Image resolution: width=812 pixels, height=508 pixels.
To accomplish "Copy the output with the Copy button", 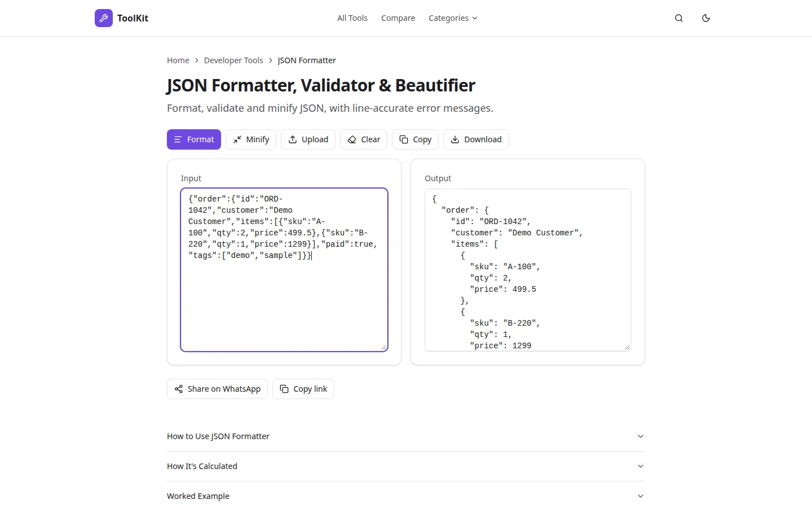I will click(x=415, y=139).
